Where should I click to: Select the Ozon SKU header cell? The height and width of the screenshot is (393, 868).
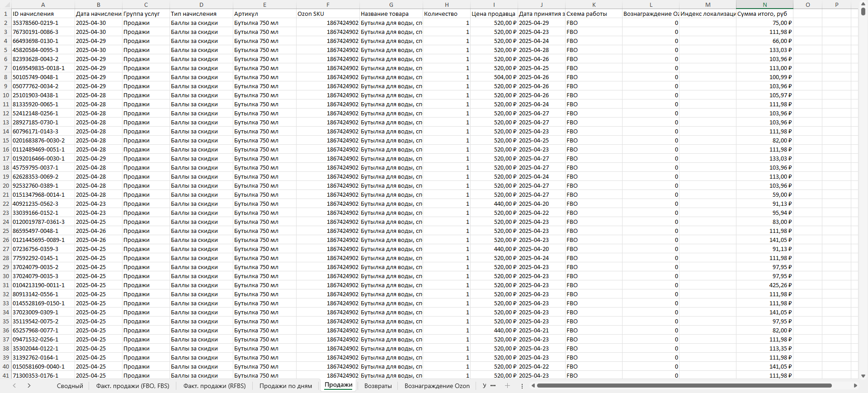tap(328, 14)
